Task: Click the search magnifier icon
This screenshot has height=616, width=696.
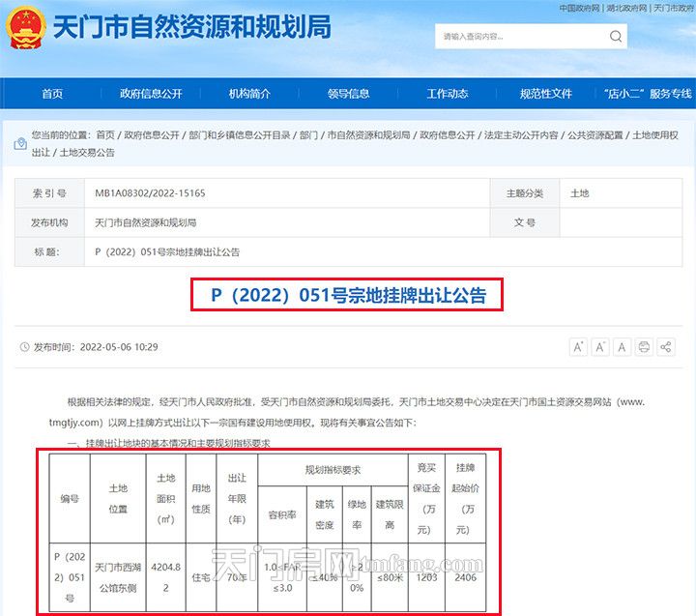Action: (616, 37)
